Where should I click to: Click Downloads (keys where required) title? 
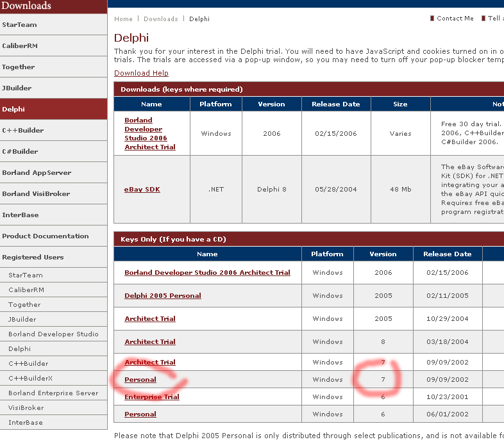click(181, 89)
